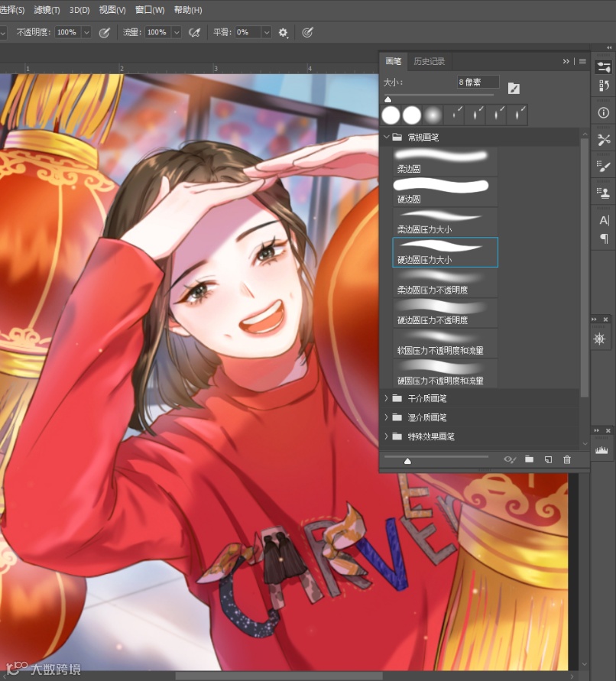Open the 滤镜(T) menu
This screenshot has height=681, width=616.
(x=47, y=10)
